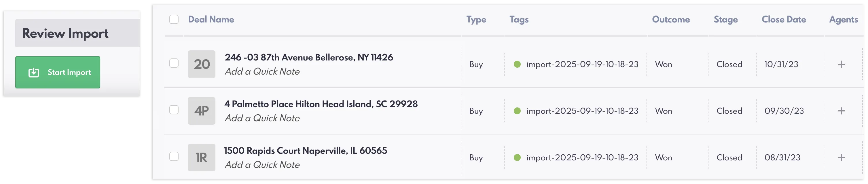Screen dimensions: 868x184
Task: Click the 20 avatar badge icon
Action: pyautogui.click(x=202, y=65)
